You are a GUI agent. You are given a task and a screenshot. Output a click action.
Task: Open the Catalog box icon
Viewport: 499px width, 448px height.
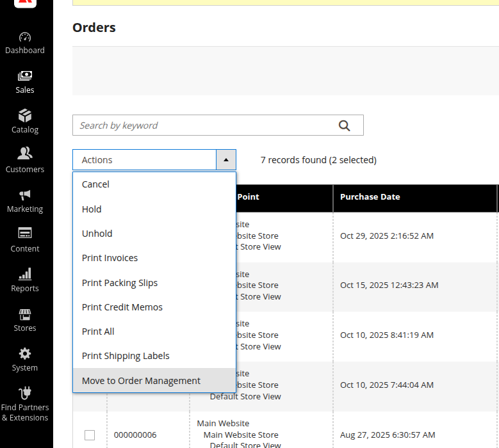point(25,116)
